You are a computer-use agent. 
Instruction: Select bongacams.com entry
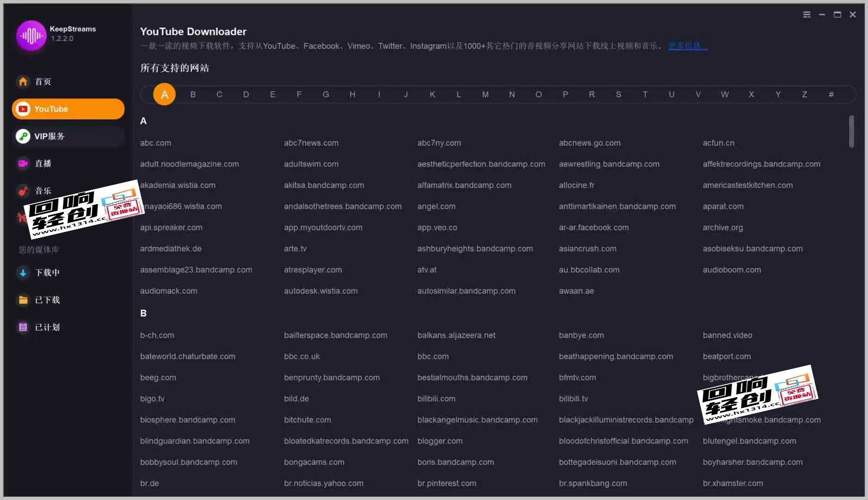pos(314,462)
